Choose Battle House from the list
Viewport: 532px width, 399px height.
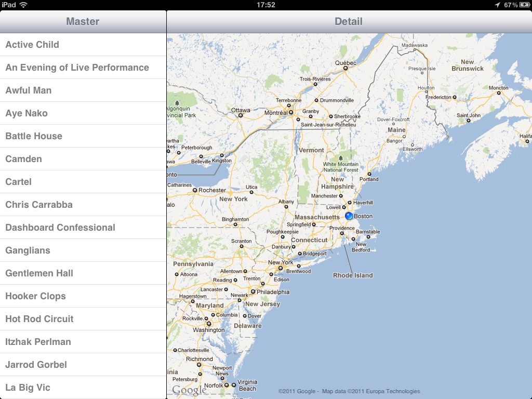click(83, 136)
